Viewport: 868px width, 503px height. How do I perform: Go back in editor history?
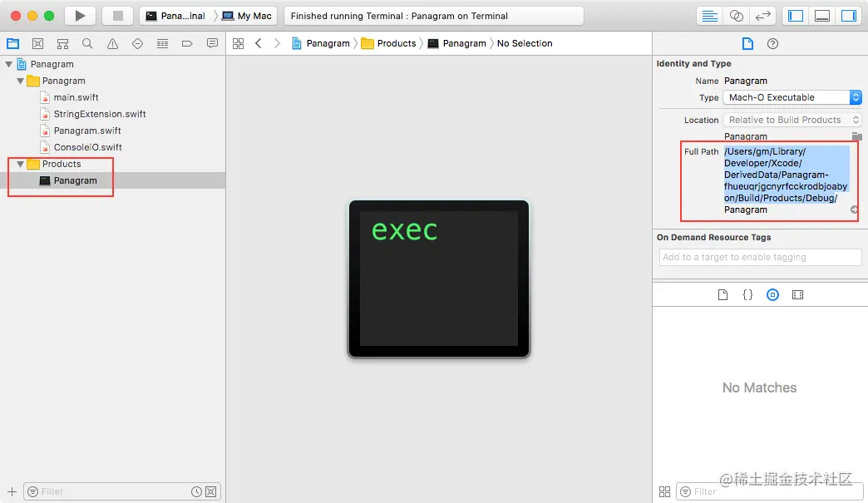coord(258,43)
